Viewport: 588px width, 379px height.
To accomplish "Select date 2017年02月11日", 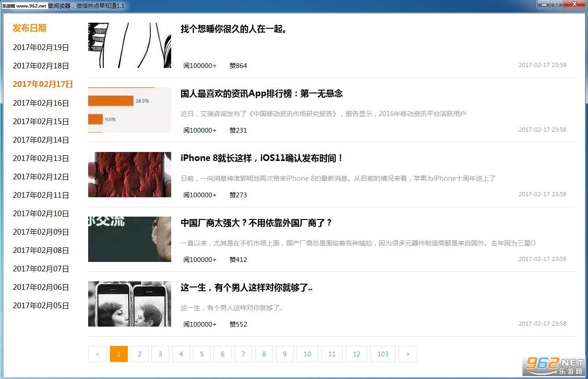I will pyautogui.click(x=41, y=195).
